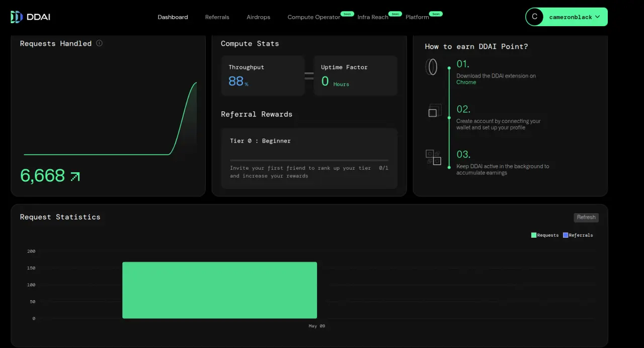Toggle the Requests legend series

click(545, 235)
